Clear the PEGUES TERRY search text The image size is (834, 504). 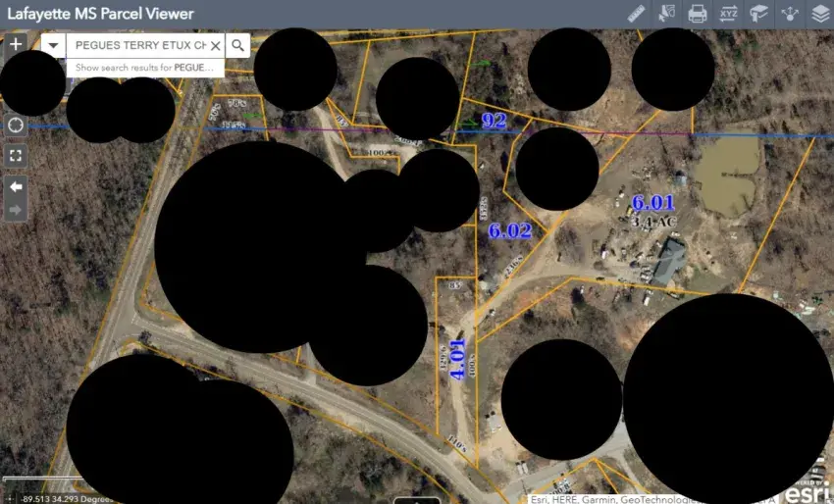pyautogui.click(x=216, y=45)
